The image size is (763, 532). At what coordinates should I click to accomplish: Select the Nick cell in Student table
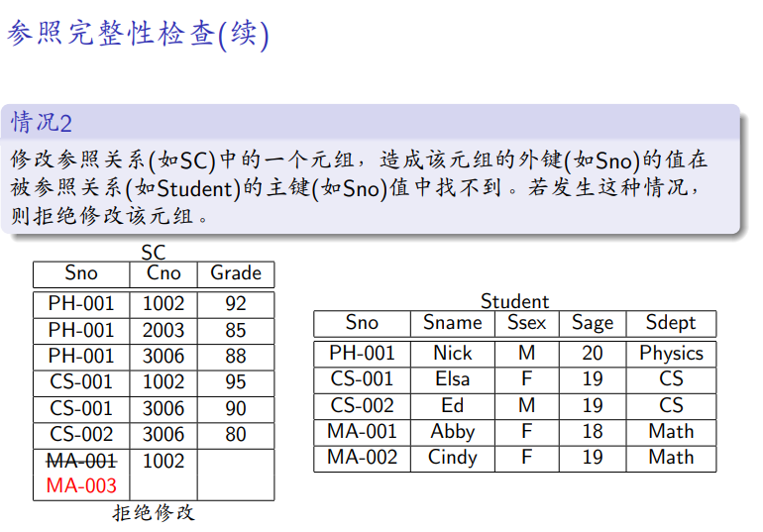[x=453, y=354]
